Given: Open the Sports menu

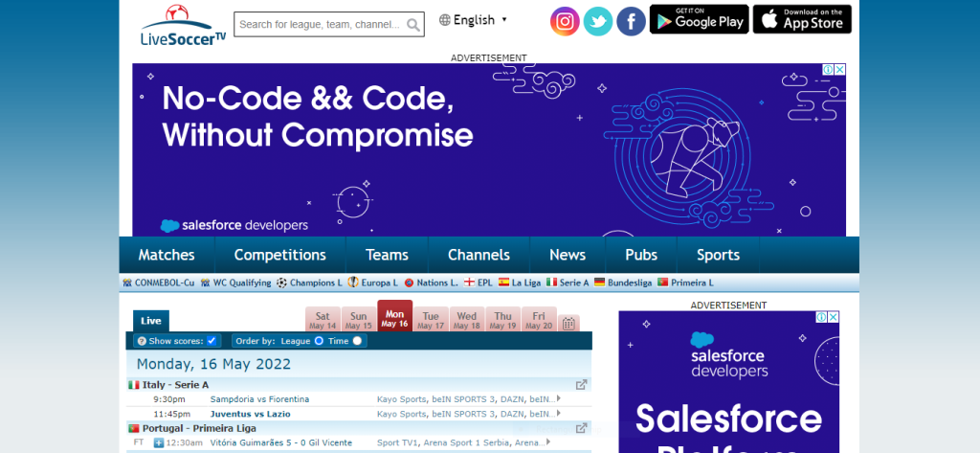Looking at the screenshot, I should coord(718,255).
